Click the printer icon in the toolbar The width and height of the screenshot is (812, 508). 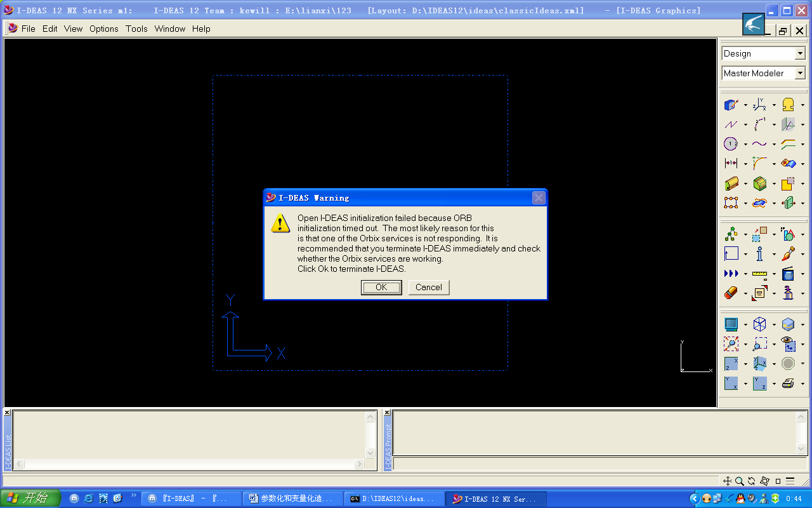pyautogui.click(x=788, y=384)
